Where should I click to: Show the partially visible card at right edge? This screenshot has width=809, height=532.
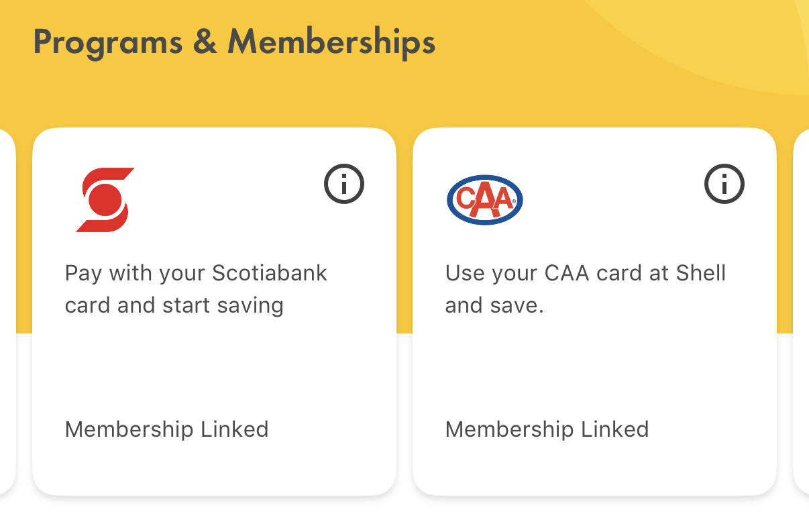click(x=801, y=311)
